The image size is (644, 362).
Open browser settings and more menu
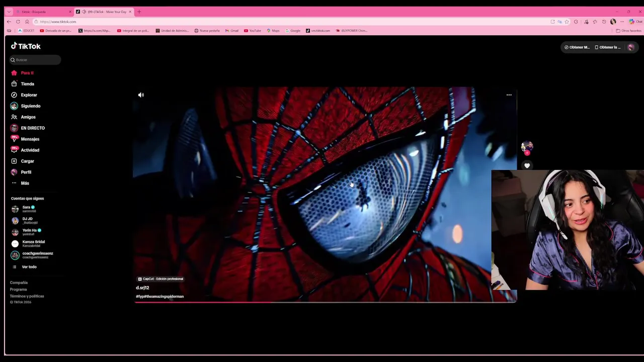click(622, 22)
